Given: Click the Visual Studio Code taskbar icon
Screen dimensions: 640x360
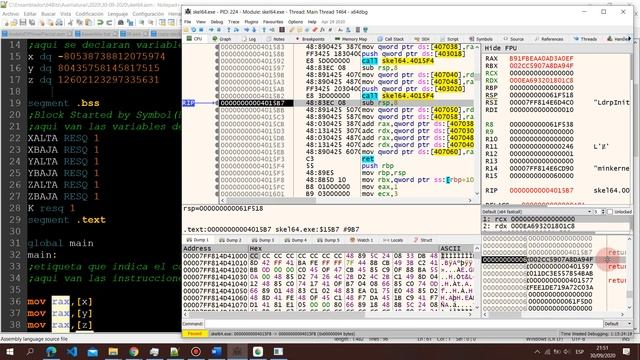Looking at the screenshot, I should coord(72,351).
